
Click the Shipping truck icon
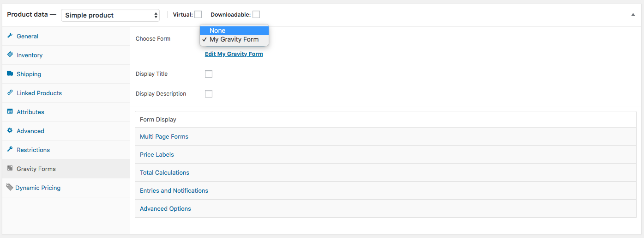pos(10,74)
